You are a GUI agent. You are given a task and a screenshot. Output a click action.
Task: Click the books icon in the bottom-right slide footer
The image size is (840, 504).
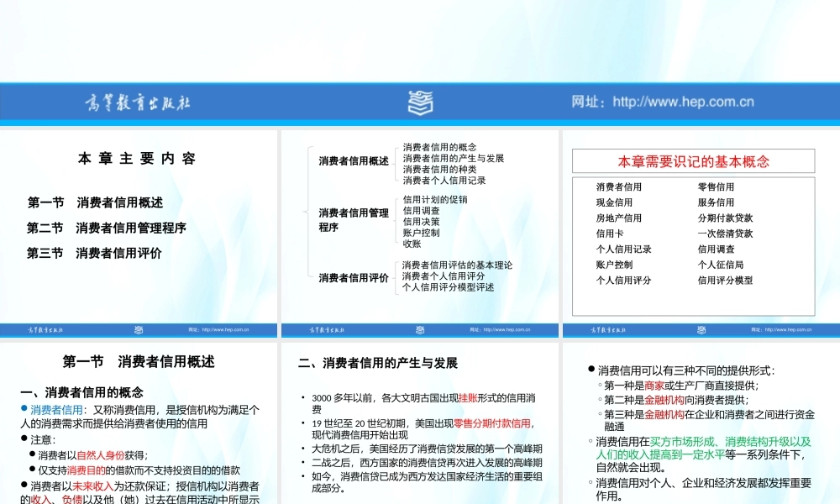click(703, 330)
